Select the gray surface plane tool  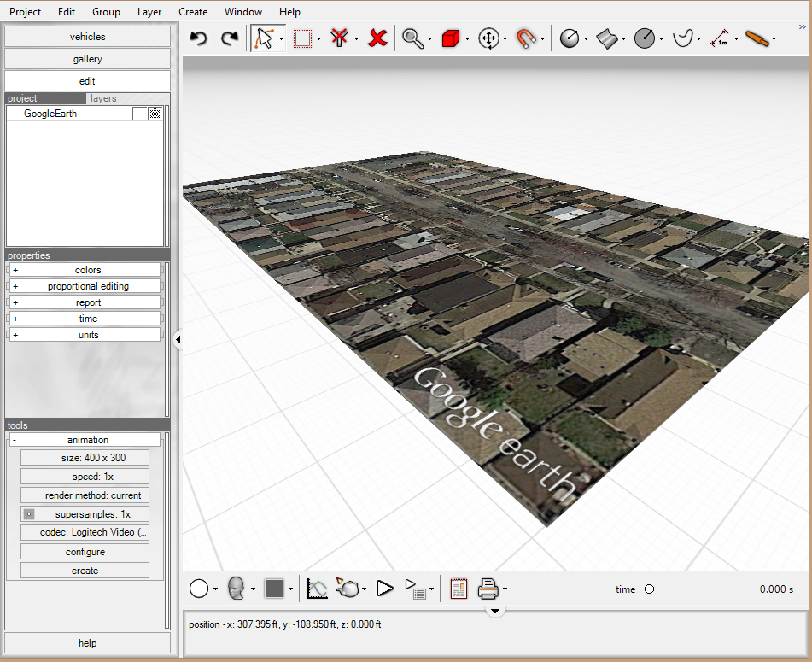click(607, 38)
